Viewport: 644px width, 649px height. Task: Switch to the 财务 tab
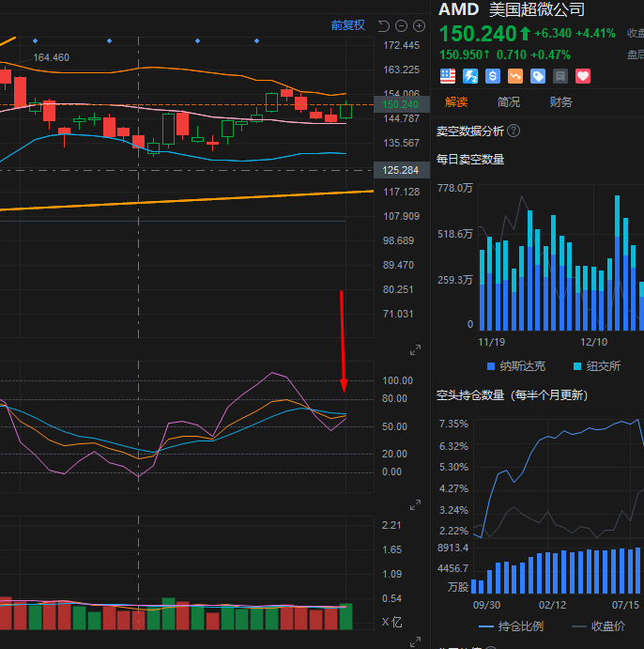point(560,101)
